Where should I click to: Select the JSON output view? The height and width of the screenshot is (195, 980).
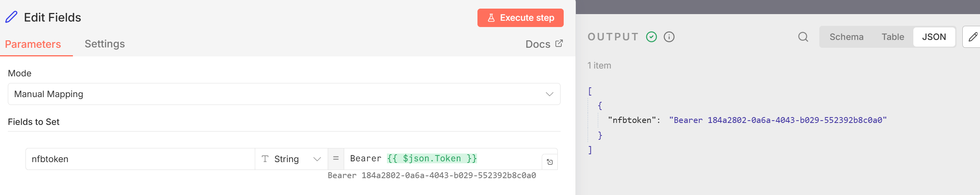(934, 37)
